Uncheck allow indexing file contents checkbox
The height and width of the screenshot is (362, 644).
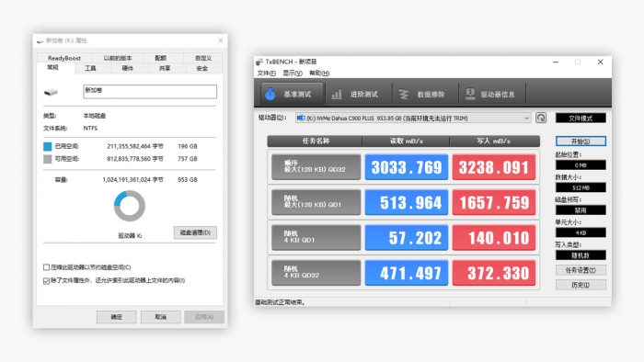(46, 280)
